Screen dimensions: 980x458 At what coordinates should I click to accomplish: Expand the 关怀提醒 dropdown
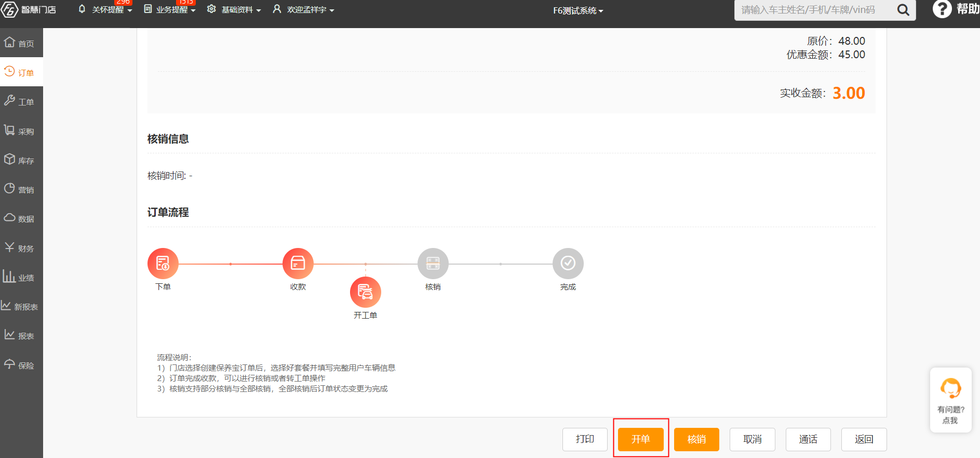click(x=105, y=10)
